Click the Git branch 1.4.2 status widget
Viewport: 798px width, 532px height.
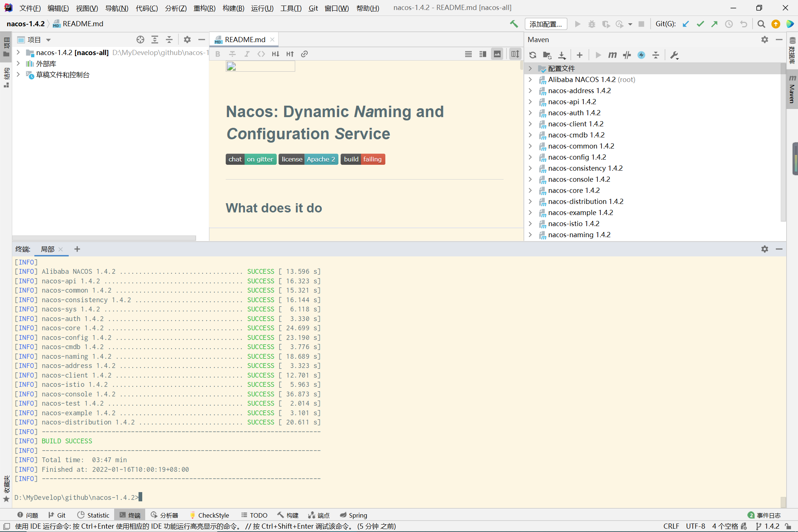click(768, 526)
